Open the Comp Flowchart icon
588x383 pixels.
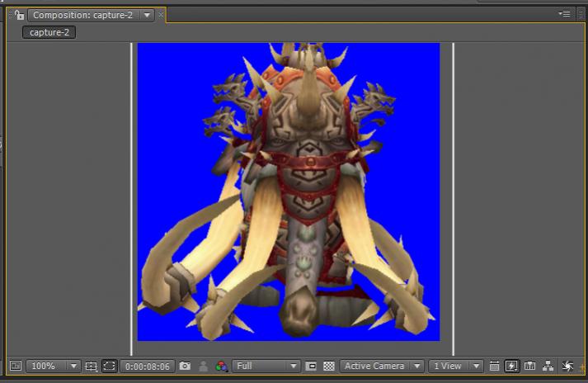548,366
